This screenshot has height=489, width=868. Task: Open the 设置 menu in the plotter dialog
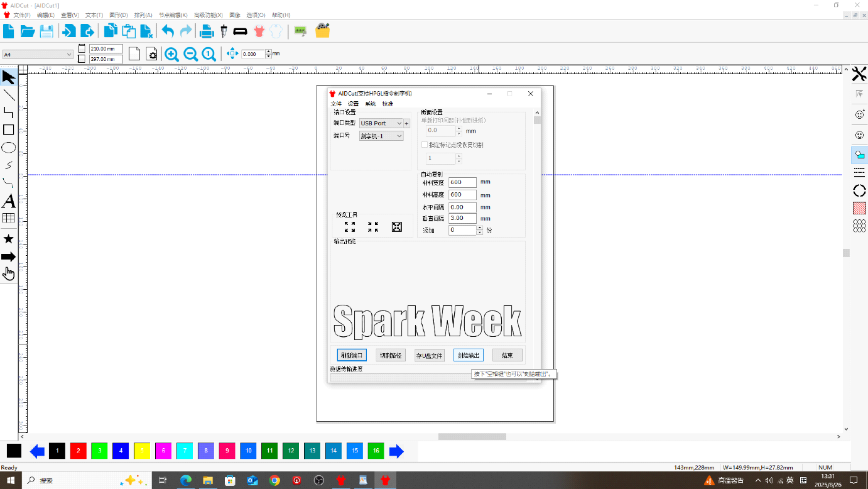click(x=353, y=104)
